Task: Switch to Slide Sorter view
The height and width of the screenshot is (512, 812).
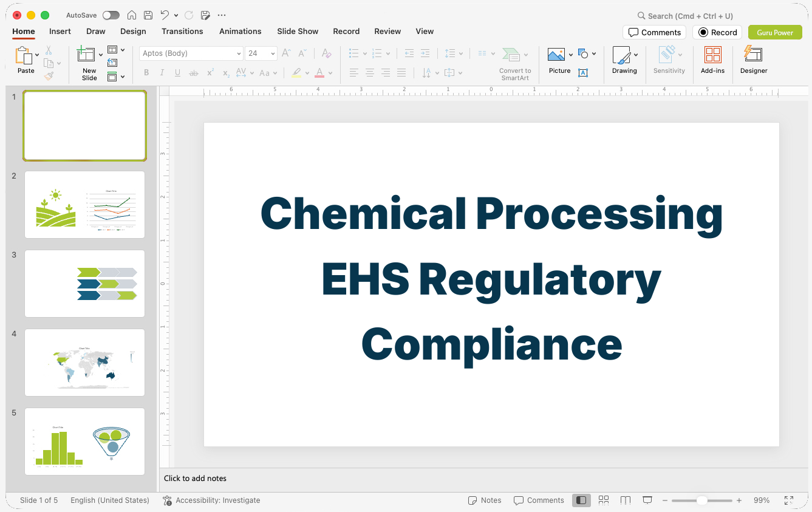Action: click(604, 500)
